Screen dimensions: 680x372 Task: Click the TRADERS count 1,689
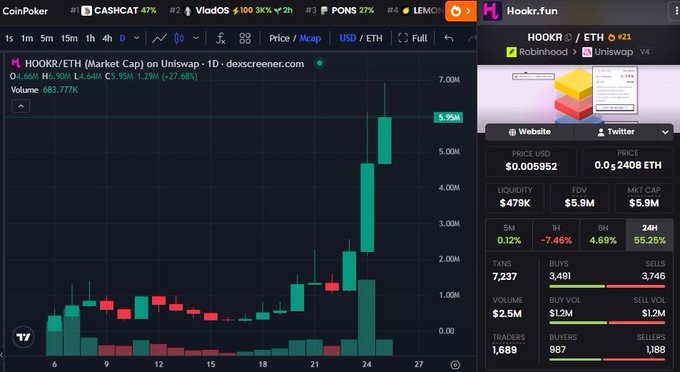pos(504,350)
